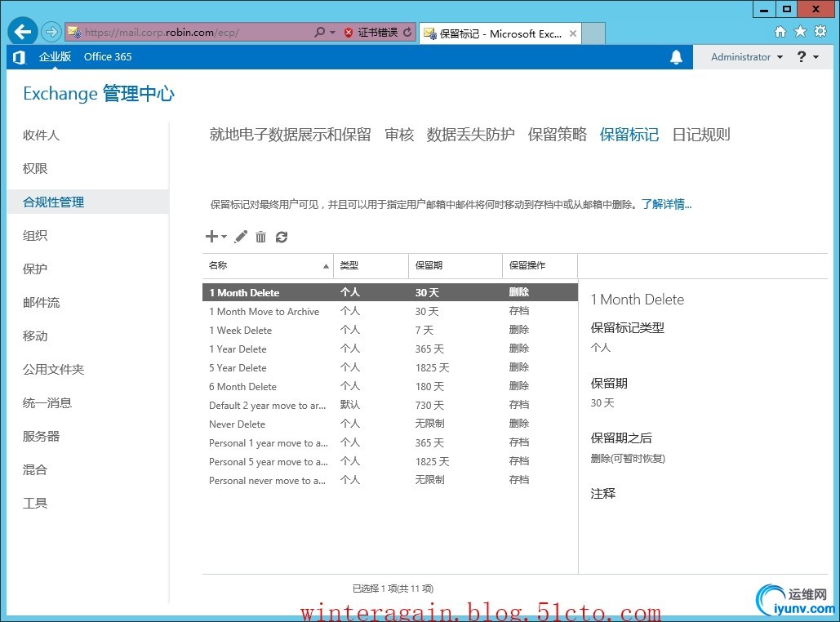Click the trash can delete icon
This screenshot has height=622, width=840.
(261, 236)
